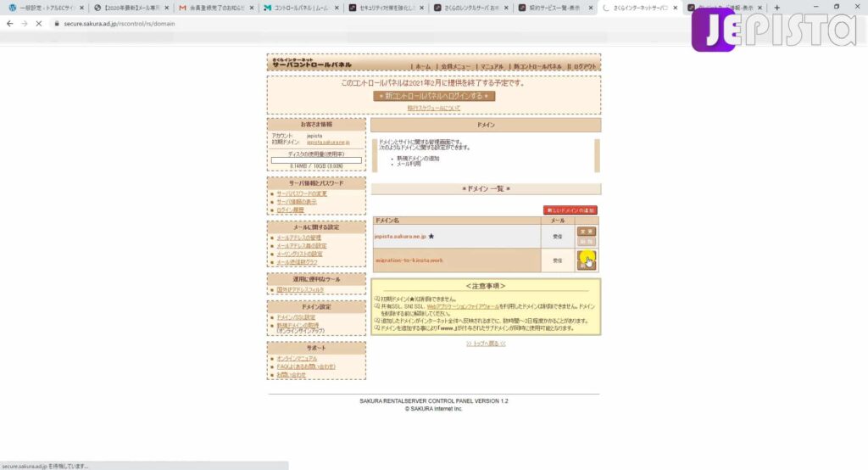Open a new browser tab with the plus button
868x470 pixels.
(x=776, y=8)
